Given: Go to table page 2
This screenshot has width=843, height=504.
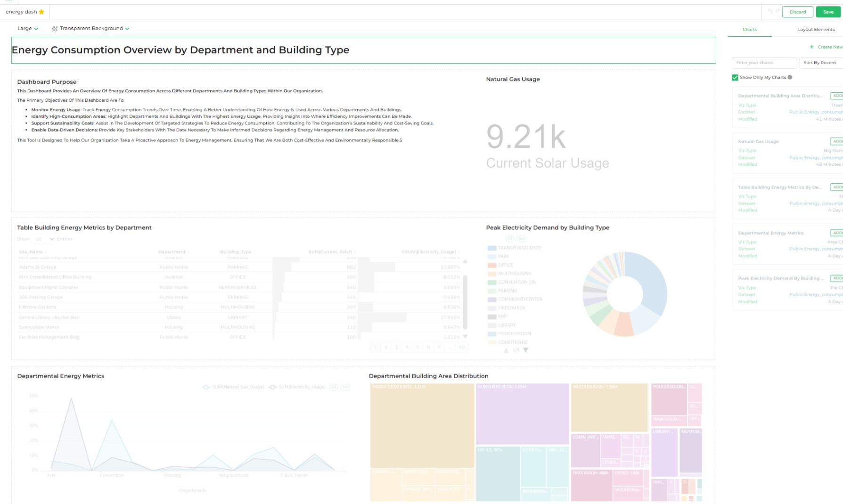Looking at the screenshot, I should [x=386, y=347].
